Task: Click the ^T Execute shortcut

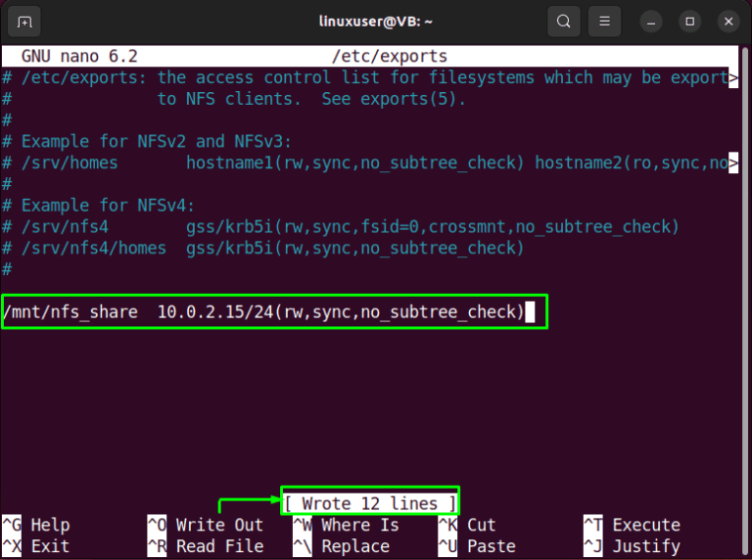Action: point(632,525)
